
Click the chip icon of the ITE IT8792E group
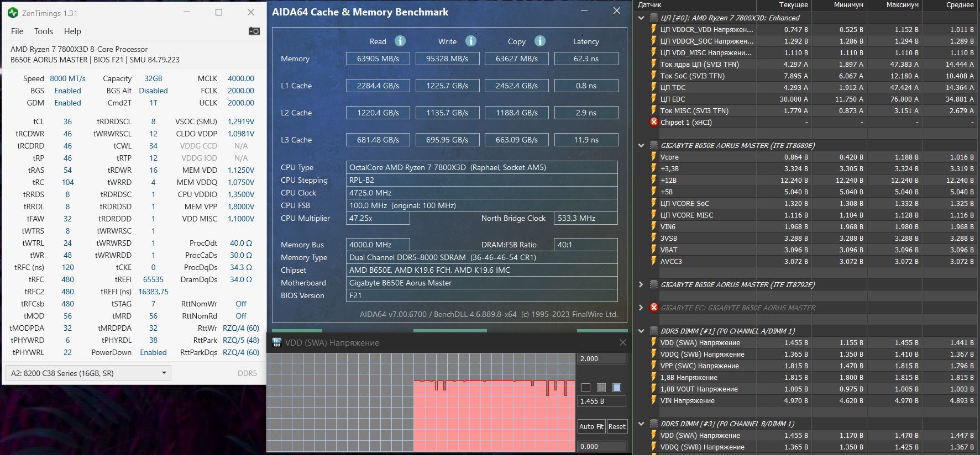pyautogui.click(x=654, y=284)
